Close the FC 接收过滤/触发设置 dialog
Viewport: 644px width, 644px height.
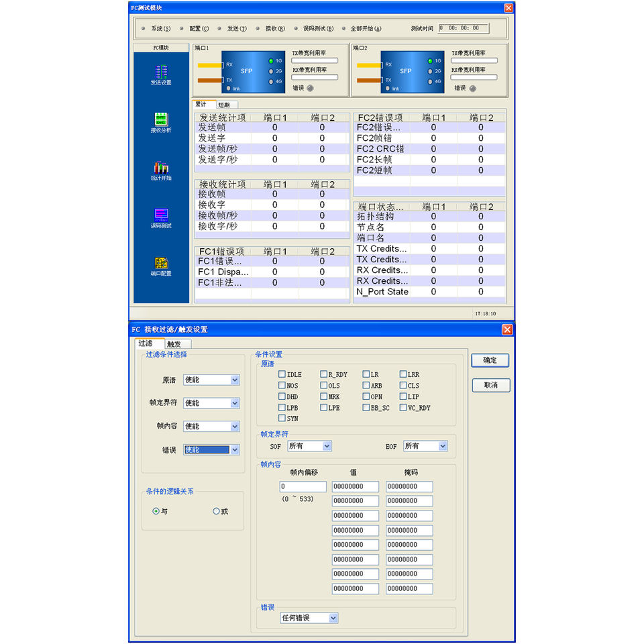coord(507,329)
